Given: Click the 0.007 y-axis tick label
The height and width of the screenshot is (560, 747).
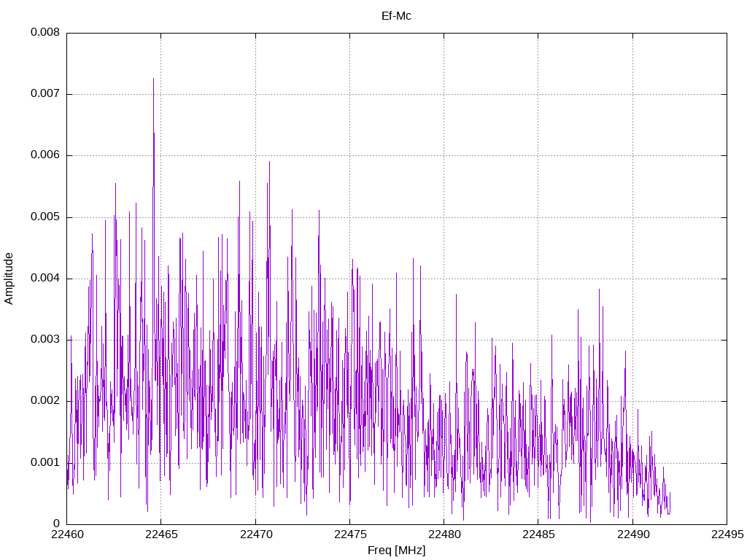Looking at the screenshot, I should [x=45, y=94].
